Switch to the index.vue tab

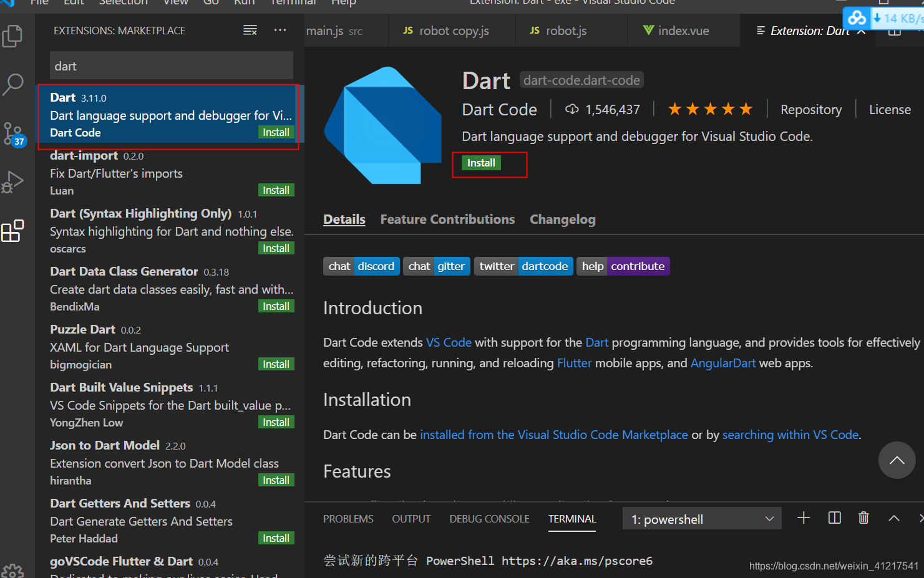(683, 31)
